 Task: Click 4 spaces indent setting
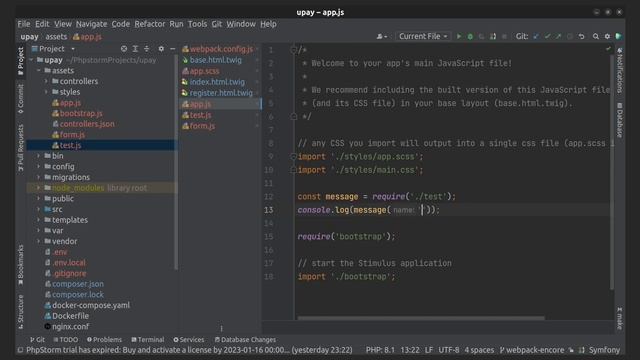tap(479, 350)
